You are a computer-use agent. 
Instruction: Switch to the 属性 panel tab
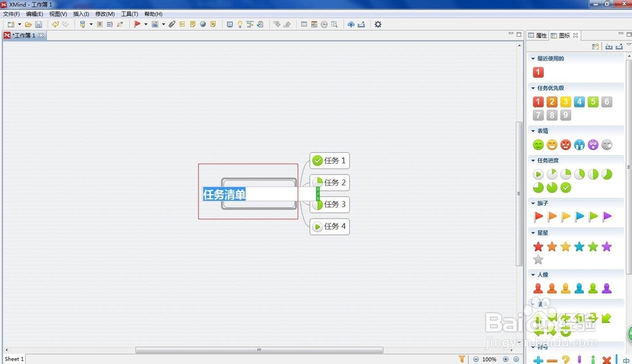tap(538, 35)
